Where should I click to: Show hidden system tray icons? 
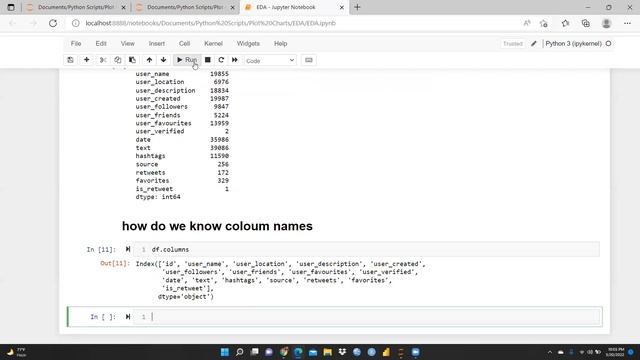tap(550, 352)
